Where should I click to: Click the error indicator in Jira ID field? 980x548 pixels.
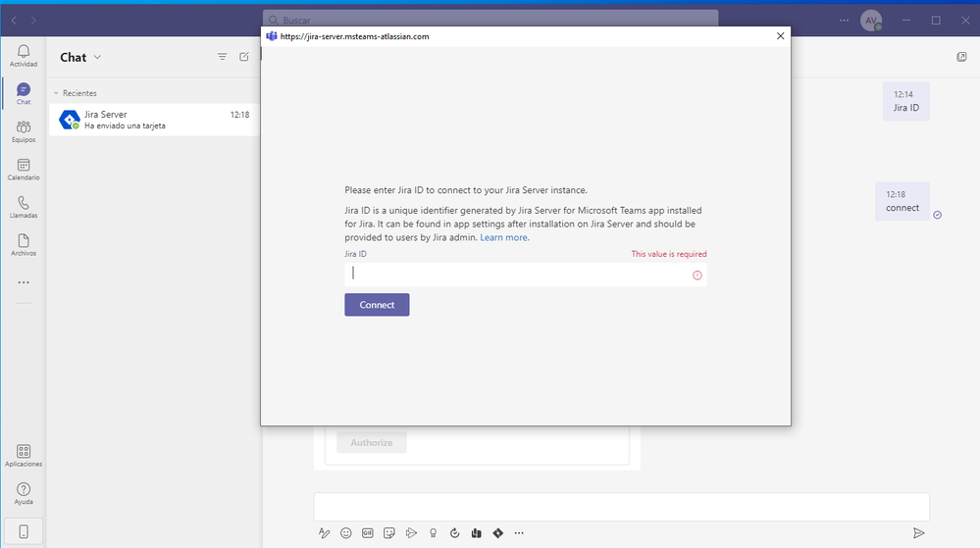[696, 274]
